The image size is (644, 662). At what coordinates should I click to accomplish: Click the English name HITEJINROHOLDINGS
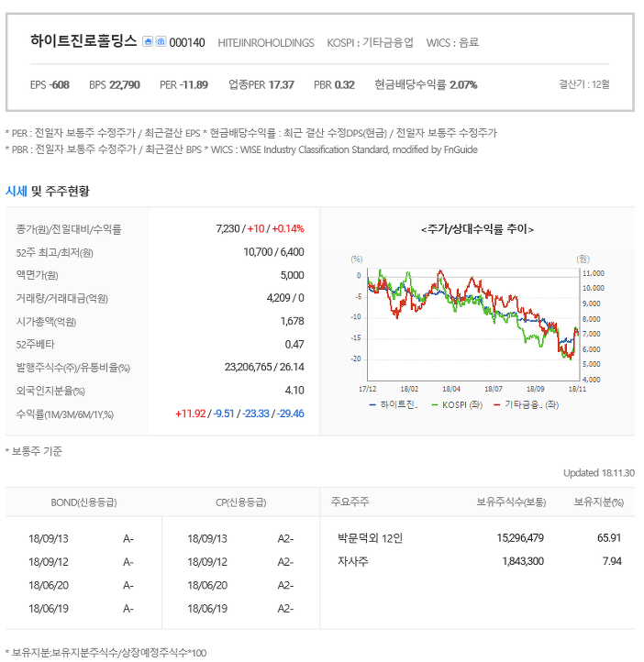tap(266, 43)
